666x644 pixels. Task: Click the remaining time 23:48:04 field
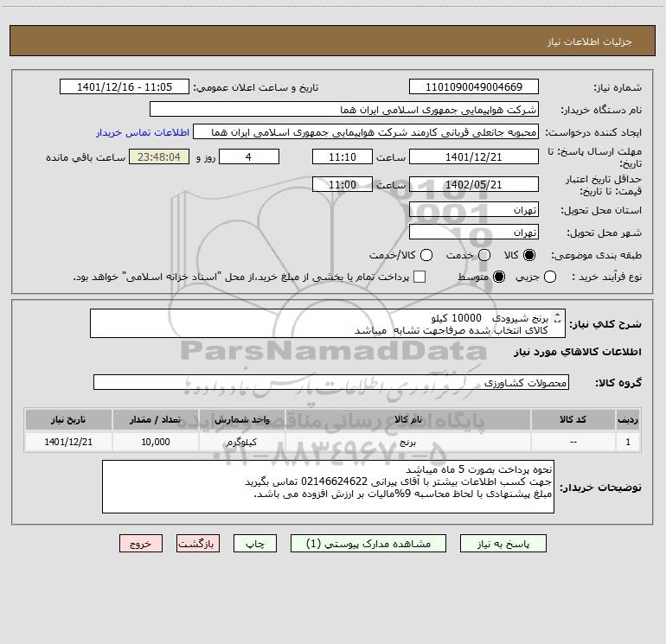[159, 156]
